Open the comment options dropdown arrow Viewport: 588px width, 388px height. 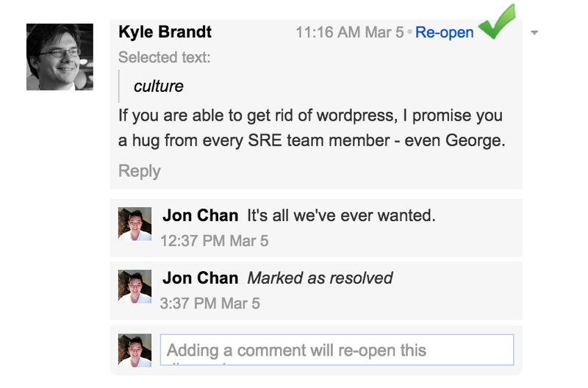tap(535, 32)
